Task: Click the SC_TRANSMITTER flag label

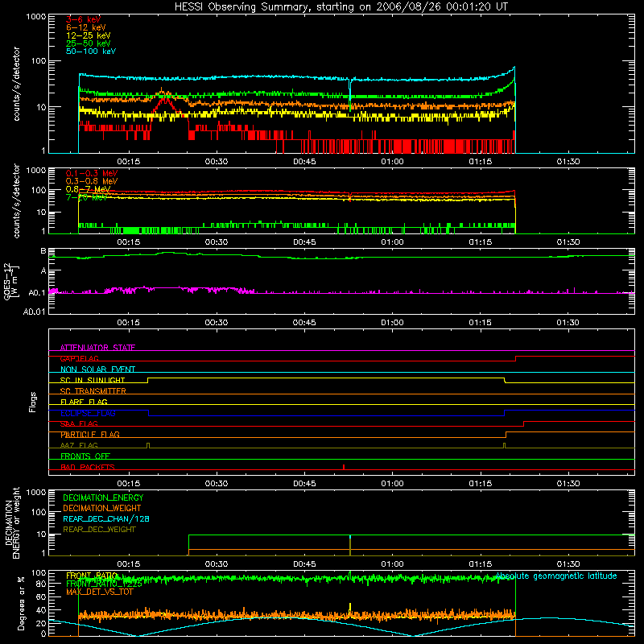Action: (x=93, y=391)
